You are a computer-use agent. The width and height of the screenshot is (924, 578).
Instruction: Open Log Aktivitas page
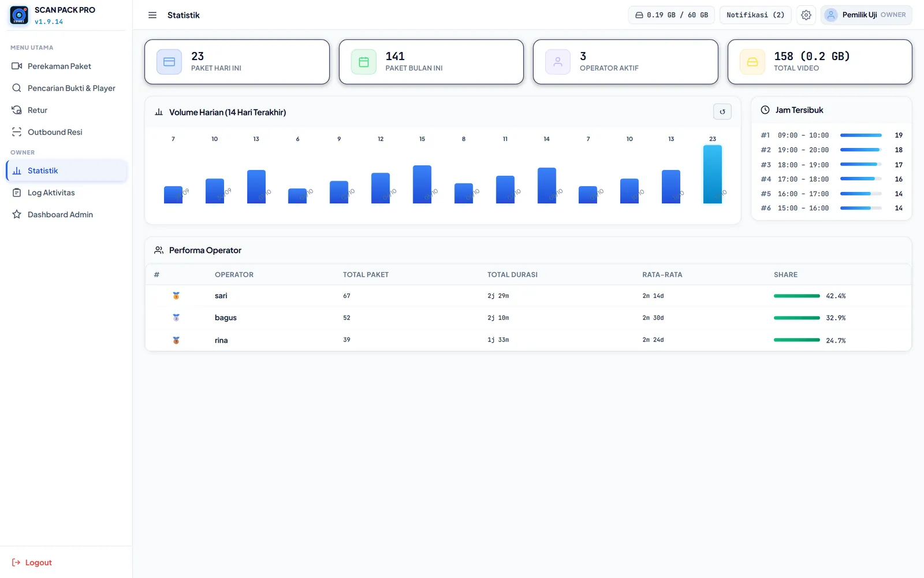66,192
